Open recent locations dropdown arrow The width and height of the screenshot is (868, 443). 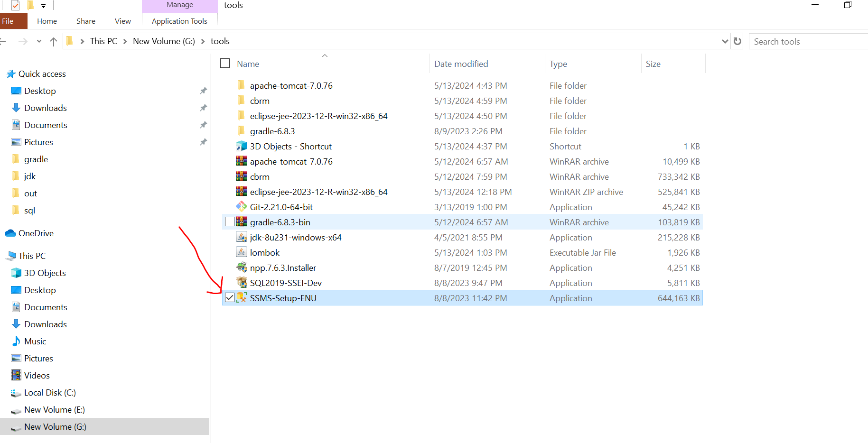39,42
